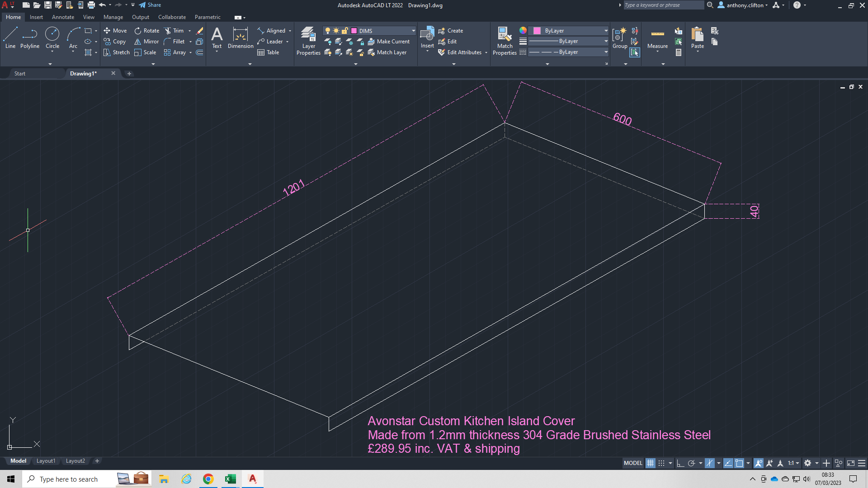This screenshot has width=868, height=488.
Task: Switch to the Layout1 tab
Action: 46,461
